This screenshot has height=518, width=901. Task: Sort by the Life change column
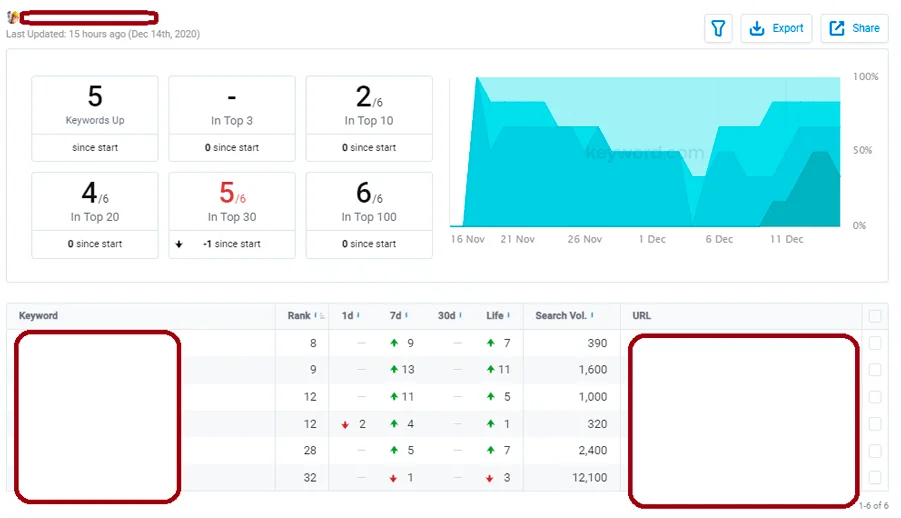[496, 316]
